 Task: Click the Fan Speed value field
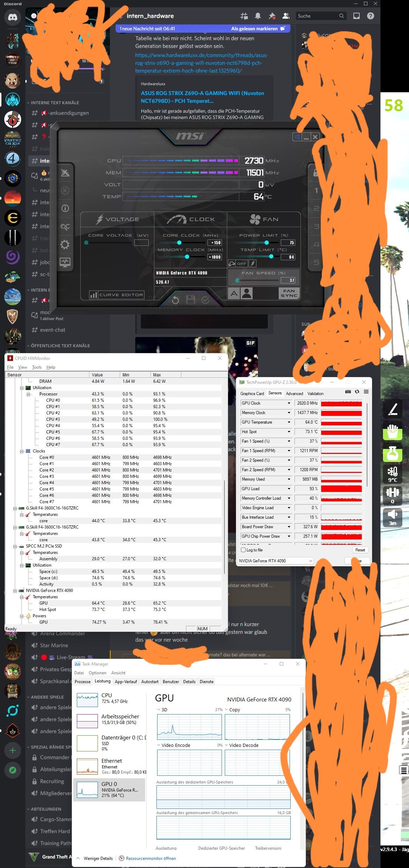[287, 280]
